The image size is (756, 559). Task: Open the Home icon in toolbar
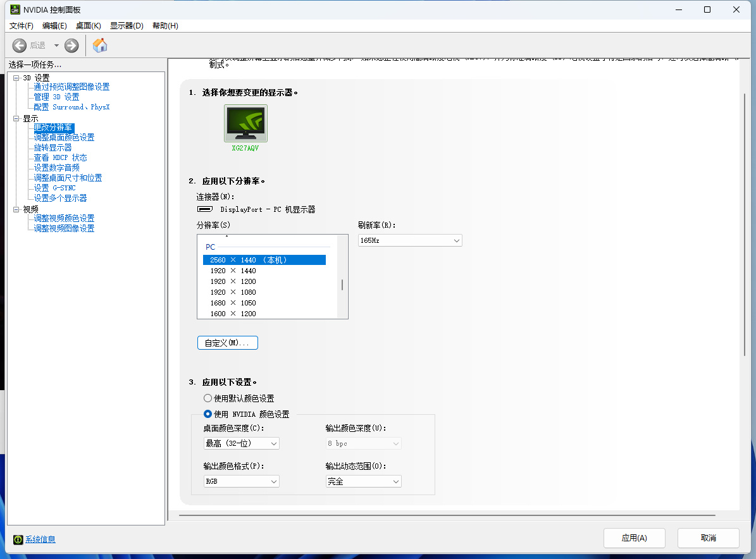coord(100,46)
